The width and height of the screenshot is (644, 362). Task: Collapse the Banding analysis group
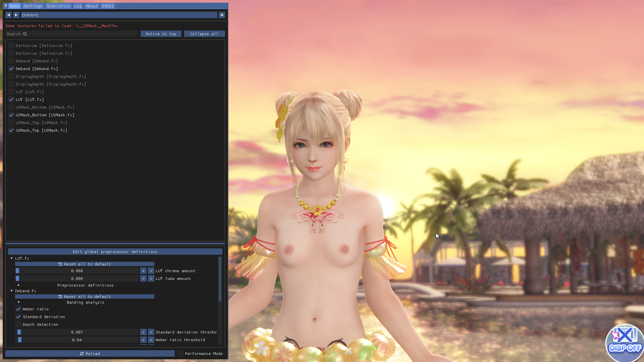coord(18,302)
